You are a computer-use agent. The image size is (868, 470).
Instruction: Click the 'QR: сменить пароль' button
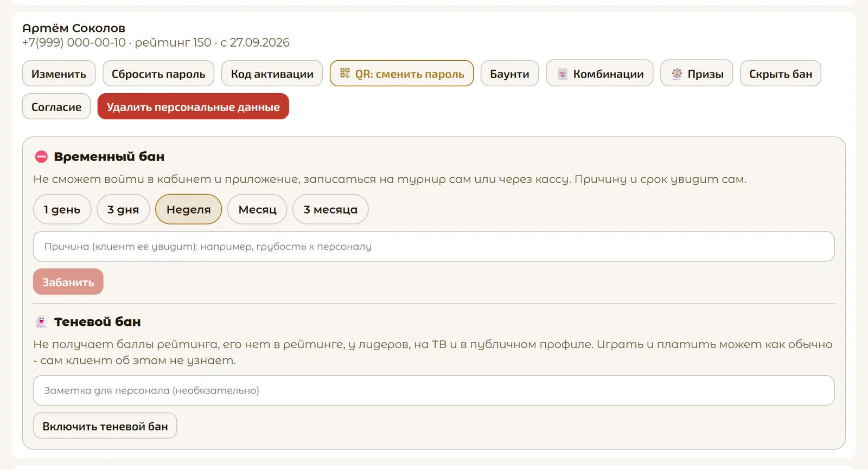401,73
